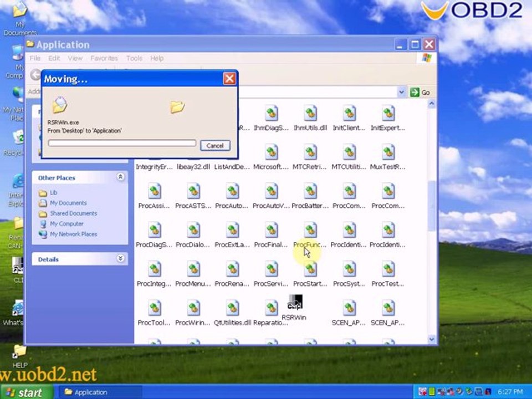Select the ProcExtLa... file icon

[232, 231]
